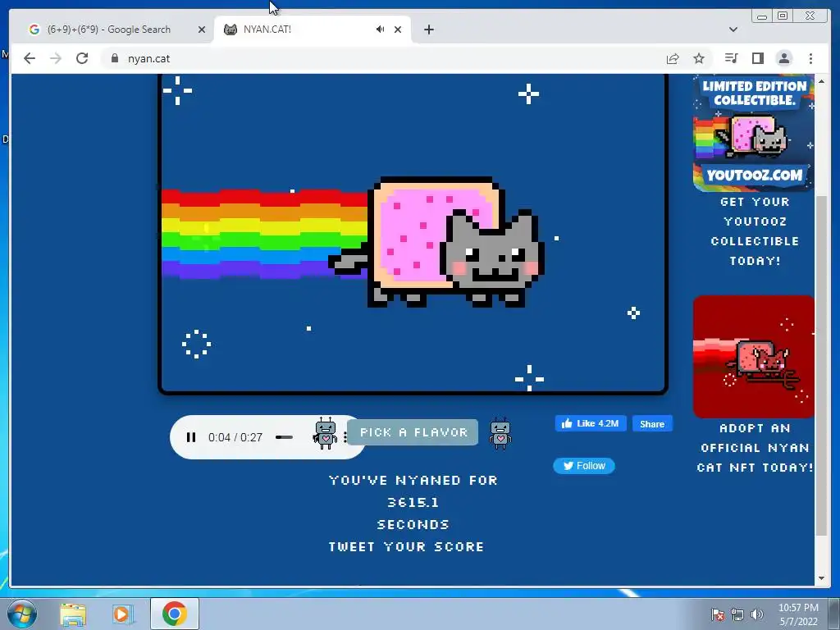Switch to the Google Search tab
Image resolution: width=840 pixels, height=630 pixels.
(109, 30)
